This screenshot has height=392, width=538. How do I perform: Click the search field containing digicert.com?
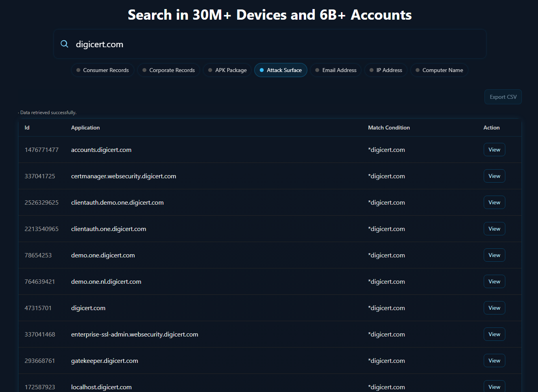tap(275, 44)
